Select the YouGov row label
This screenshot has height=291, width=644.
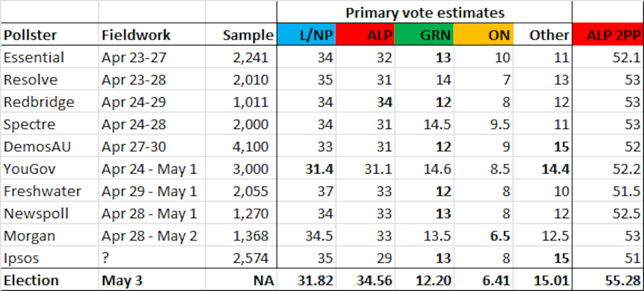(x=30, y=169)
